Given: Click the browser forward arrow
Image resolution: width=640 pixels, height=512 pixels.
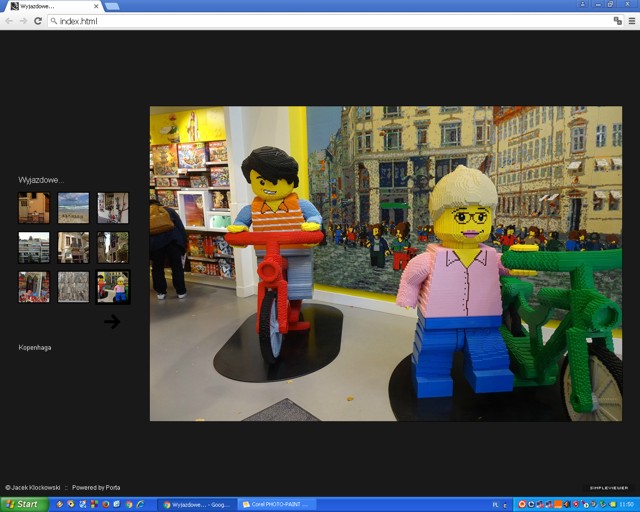Looking at the screenshot, I should (23, 20).
